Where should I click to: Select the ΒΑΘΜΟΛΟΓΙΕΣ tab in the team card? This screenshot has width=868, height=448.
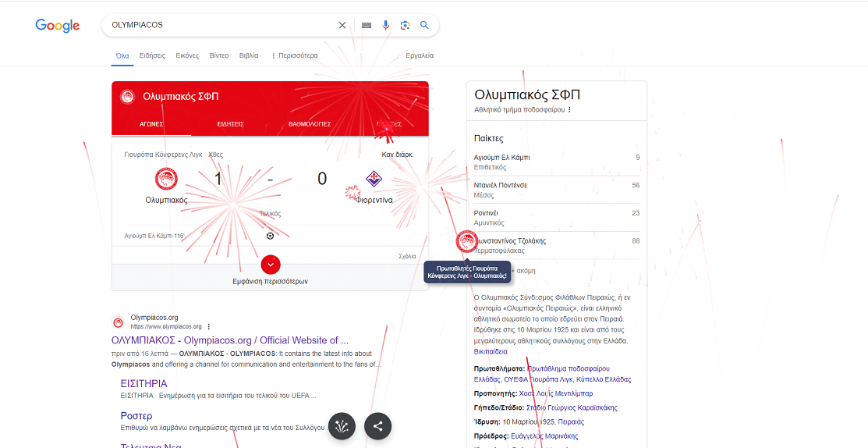(x=310, y=124)
